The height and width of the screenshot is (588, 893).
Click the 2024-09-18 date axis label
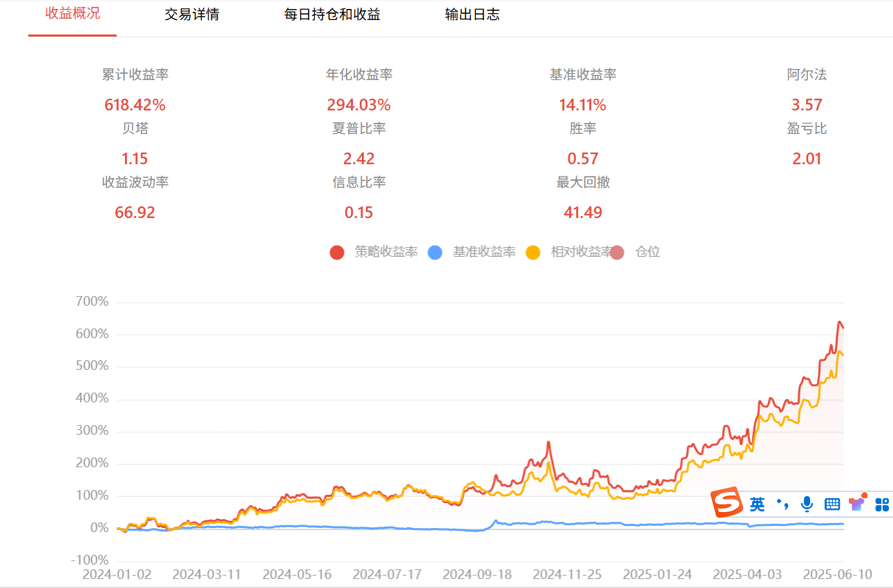coord(477,574)
